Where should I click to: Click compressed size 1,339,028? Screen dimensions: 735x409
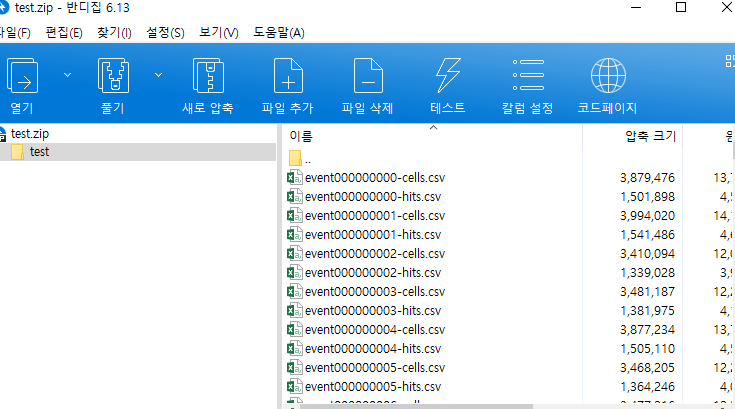[647, 273]
